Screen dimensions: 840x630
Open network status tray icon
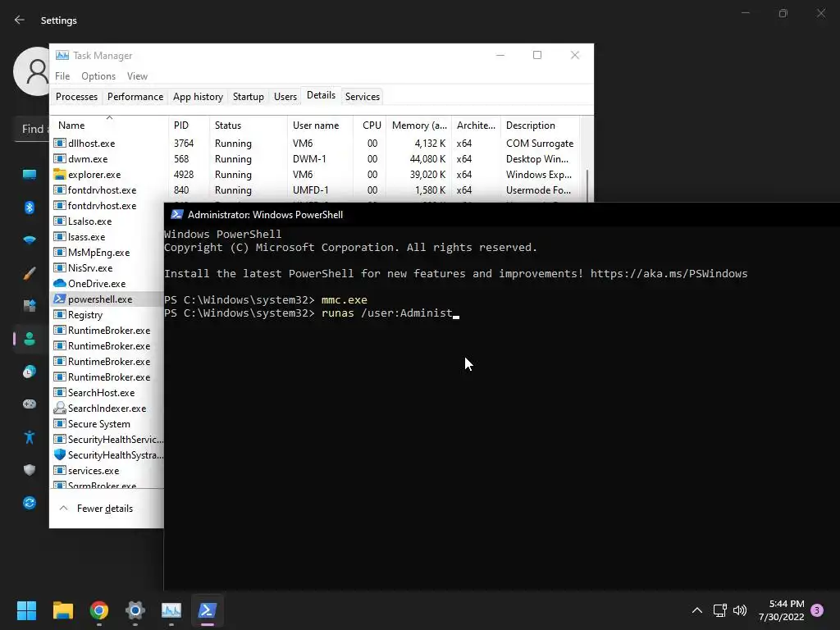[x=719, y=610]
